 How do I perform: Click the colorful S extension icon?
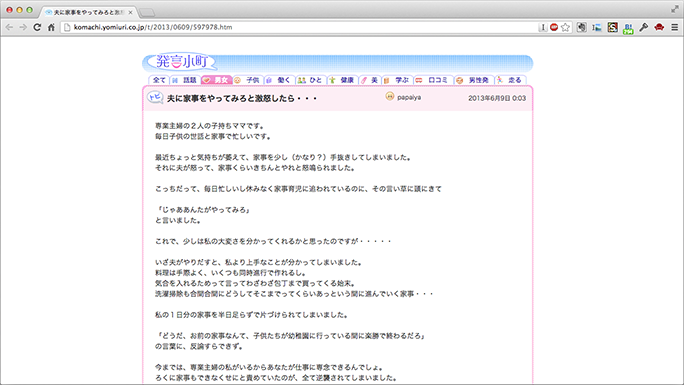pos(613,27)
